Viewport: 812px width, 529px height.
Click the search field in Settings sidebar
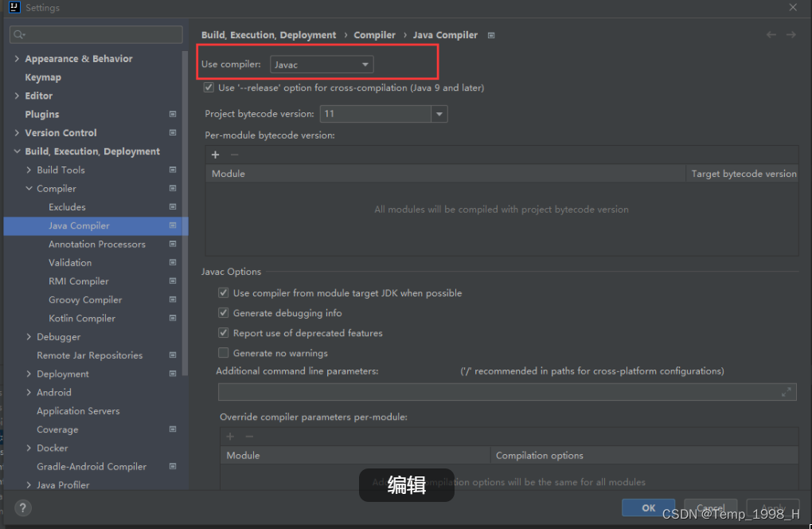96,35
